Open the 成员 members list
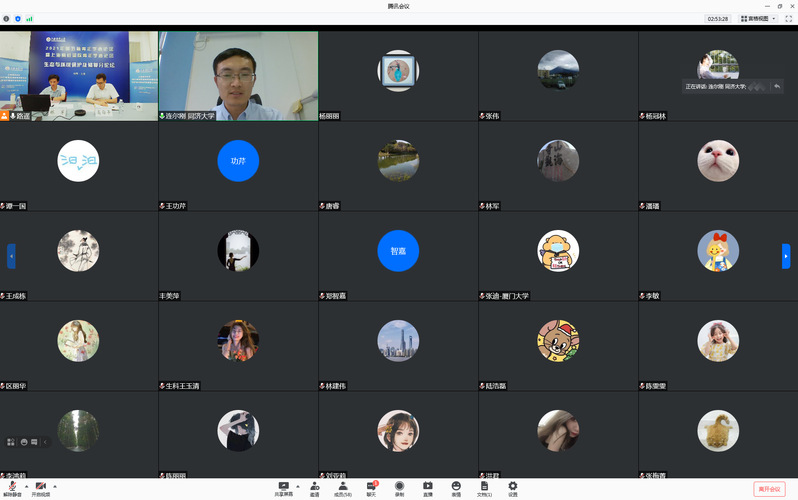Screen dimensions: 798x500 point(342,487)
